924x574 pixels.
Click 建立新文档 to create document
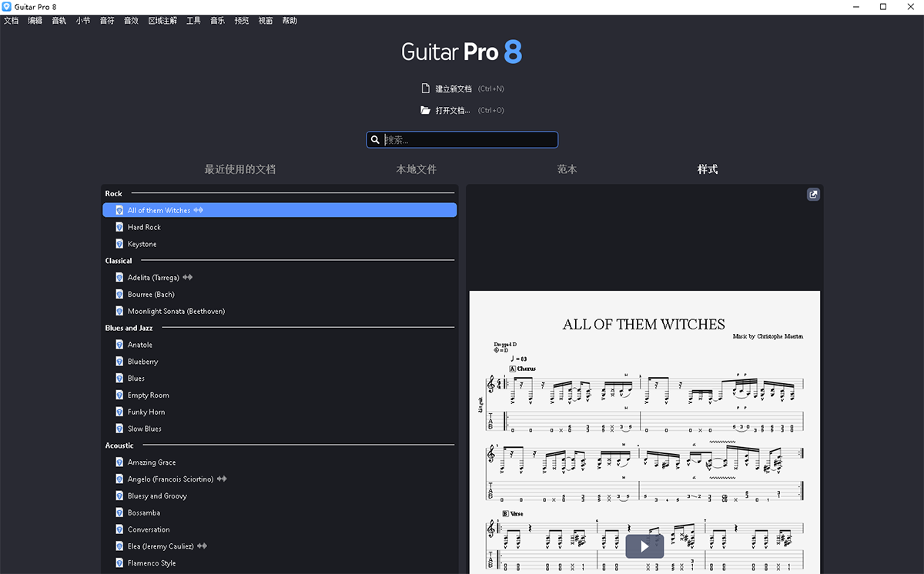[454, 88]
